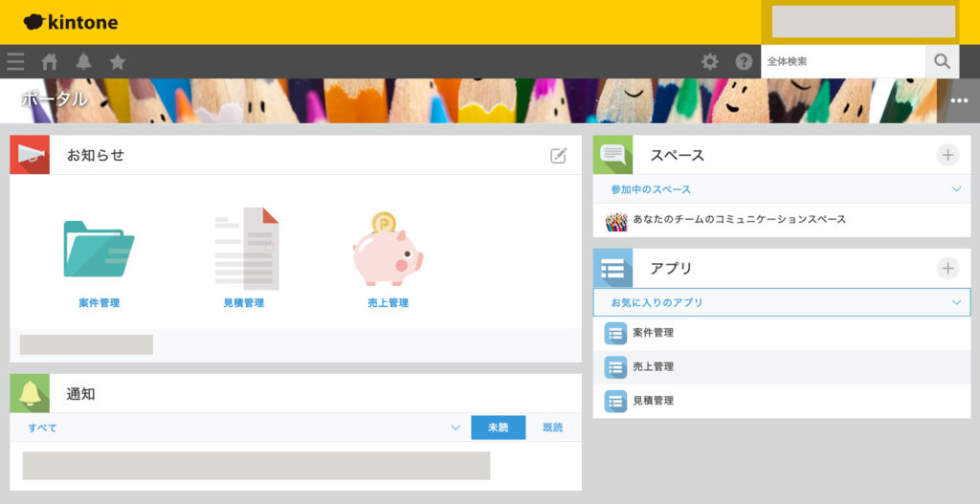Expand the お気に入りのアプリ dropdown chevron
The height and width of the screenshot is (504, 980).
pos(956,302)
